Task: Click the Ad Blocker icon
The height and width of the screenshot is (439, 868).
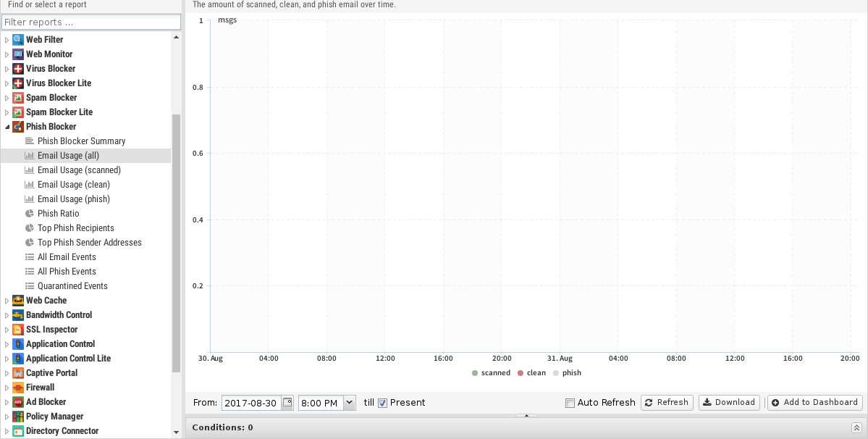Action: pyautogui.click(x=18, y=402)
